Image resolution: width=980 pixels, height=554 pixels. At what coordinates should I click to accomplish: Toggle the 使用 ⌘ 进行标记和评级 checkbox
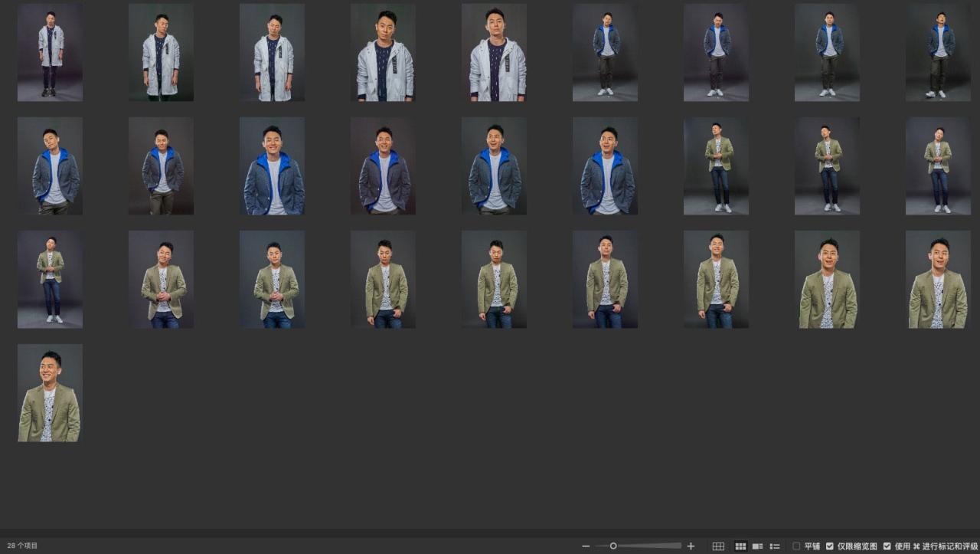click(887, 546)
